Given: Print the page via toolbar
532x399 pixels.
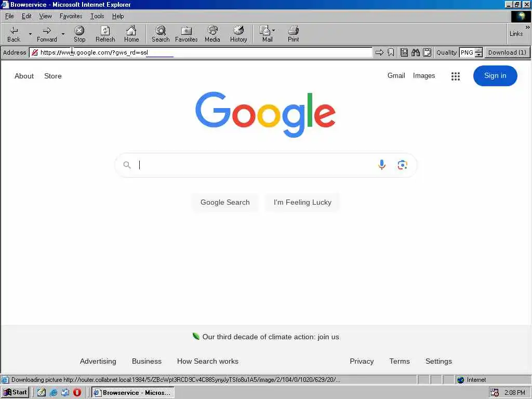Looking at the screenshot, I should coord(294,34).
